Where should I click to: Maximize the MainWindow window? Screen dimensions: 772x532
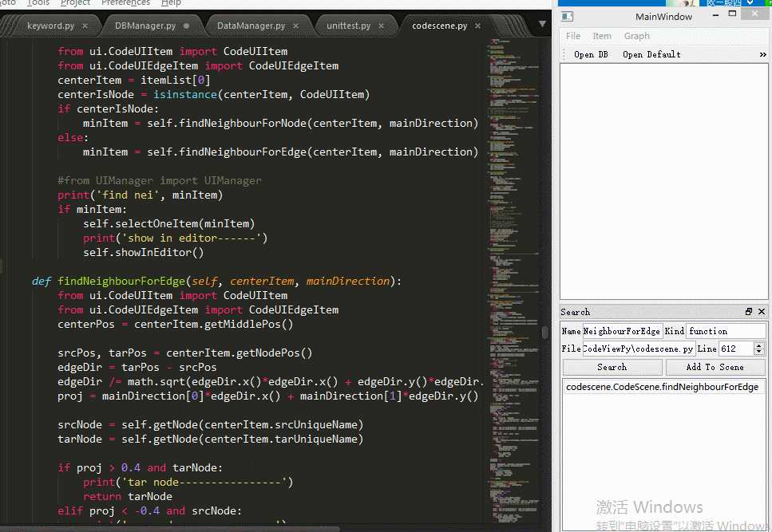(x=733, y=14)
